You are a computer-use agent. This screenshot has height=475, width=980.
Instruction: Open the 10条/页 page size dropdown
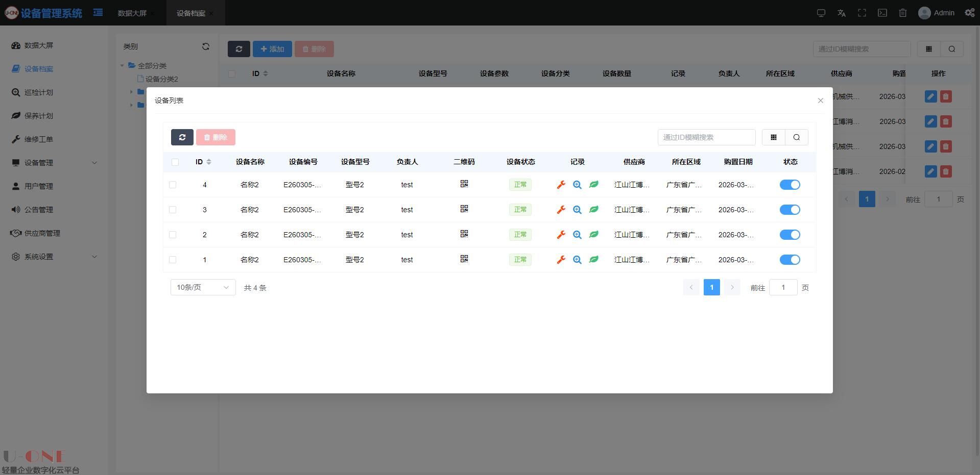tap(203, 287)
